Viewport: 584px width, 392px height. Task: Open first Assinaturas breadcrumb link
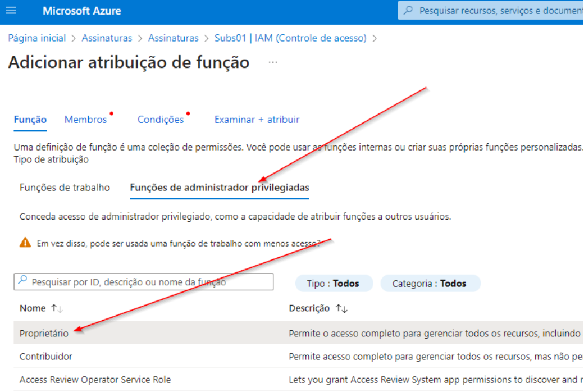(107, 38)
